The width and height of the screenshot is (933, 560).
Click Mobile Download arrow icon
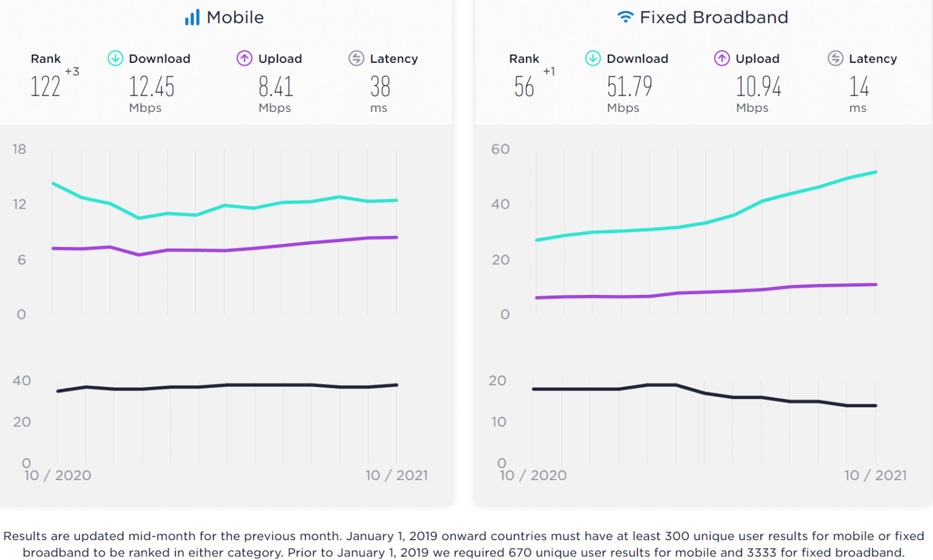coord(115,58)
